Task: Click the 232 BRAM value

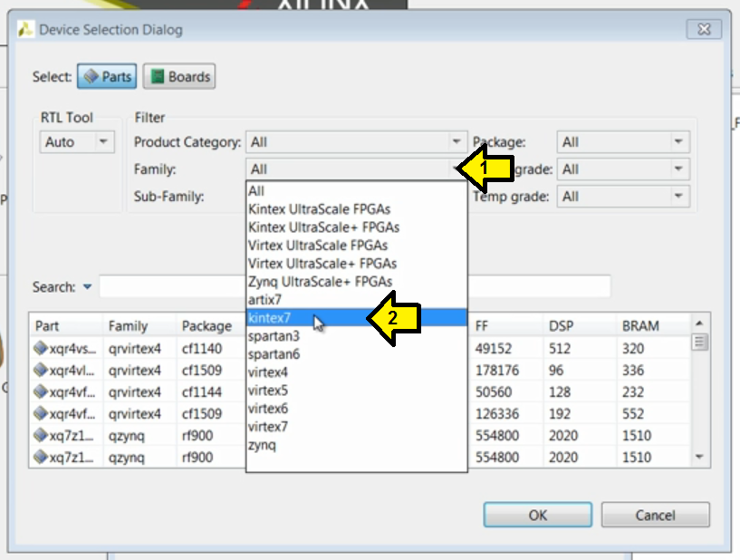Action: (633, 391)
